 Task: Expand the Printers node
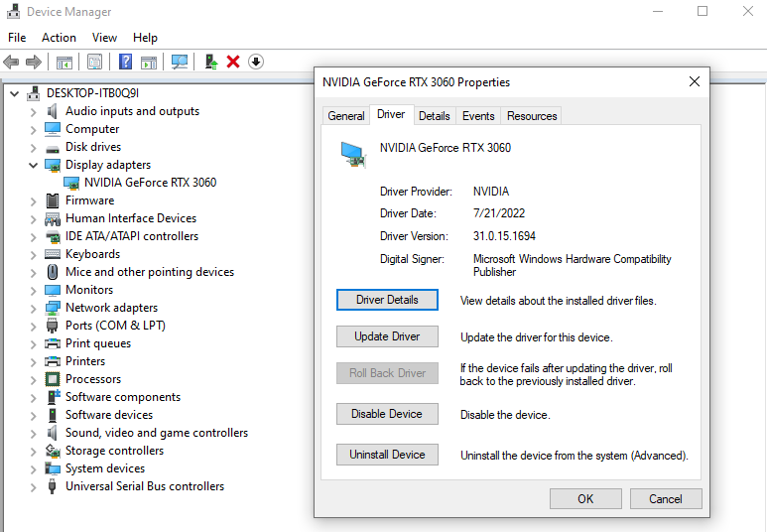pyautogui.click(x=33, y=361)
